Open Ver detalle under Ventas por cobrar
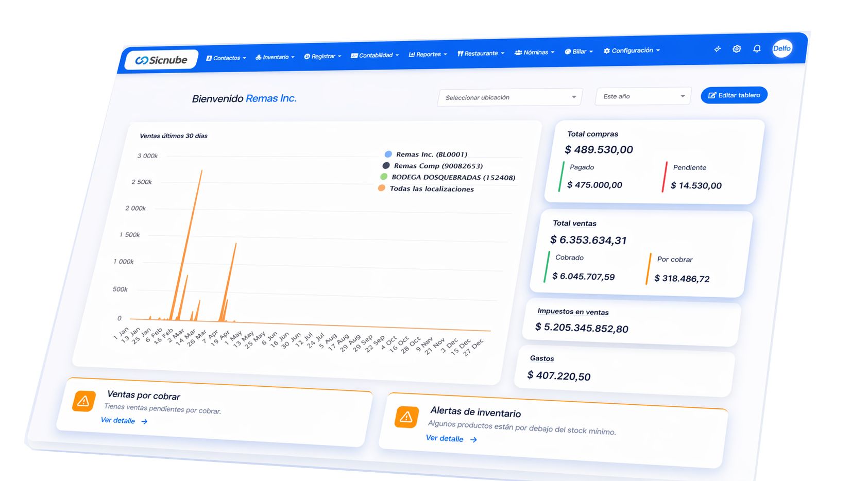 117,421
